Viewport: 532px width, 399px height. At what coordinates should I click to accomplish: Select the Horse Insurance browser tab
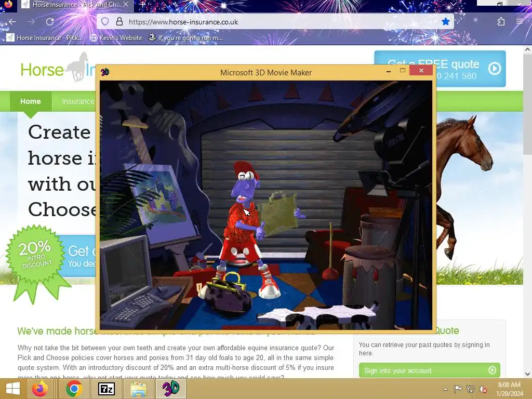click(75, 5)
